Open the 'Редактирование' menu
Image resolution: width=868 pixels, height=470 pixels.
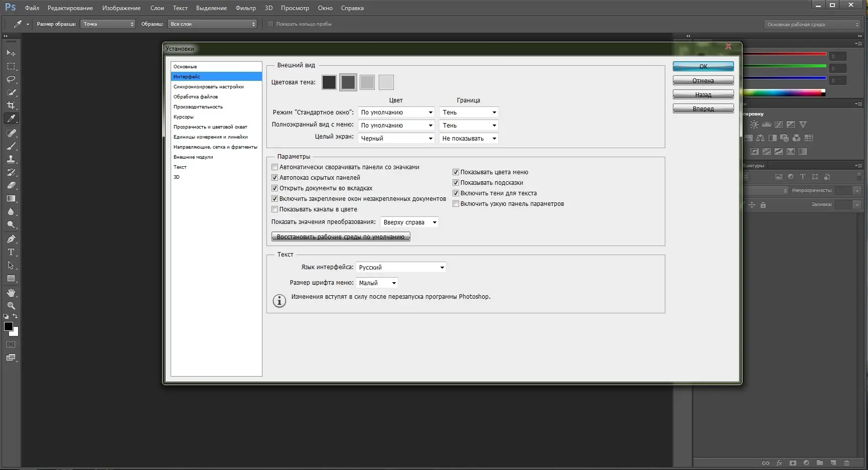click(70, 8)
